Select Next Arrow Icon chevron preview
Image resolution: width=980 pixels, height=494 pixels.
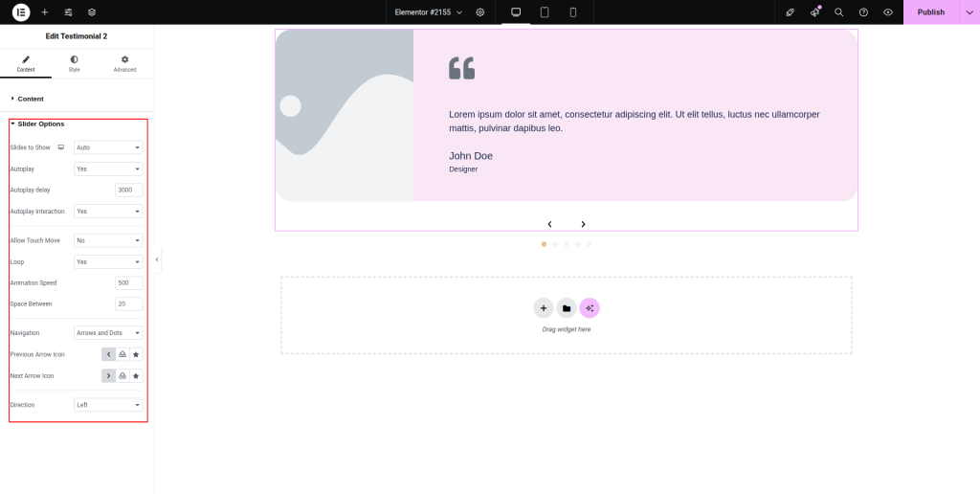(x=109, y=376)
